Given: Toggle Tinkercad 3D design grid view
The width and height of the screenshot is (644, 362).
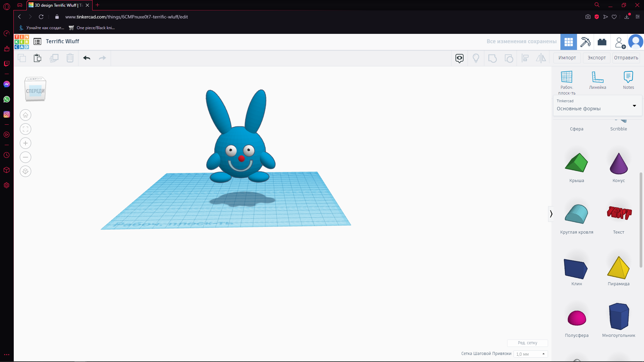Looking at the screenshot, I should (x=569, y=42).
